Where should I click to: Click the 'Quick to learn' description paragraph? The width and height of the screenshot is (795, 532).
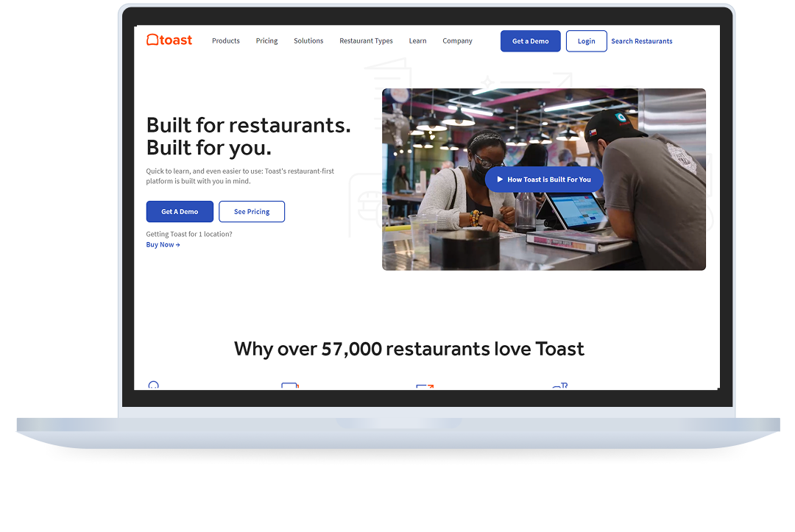[240, 177]
